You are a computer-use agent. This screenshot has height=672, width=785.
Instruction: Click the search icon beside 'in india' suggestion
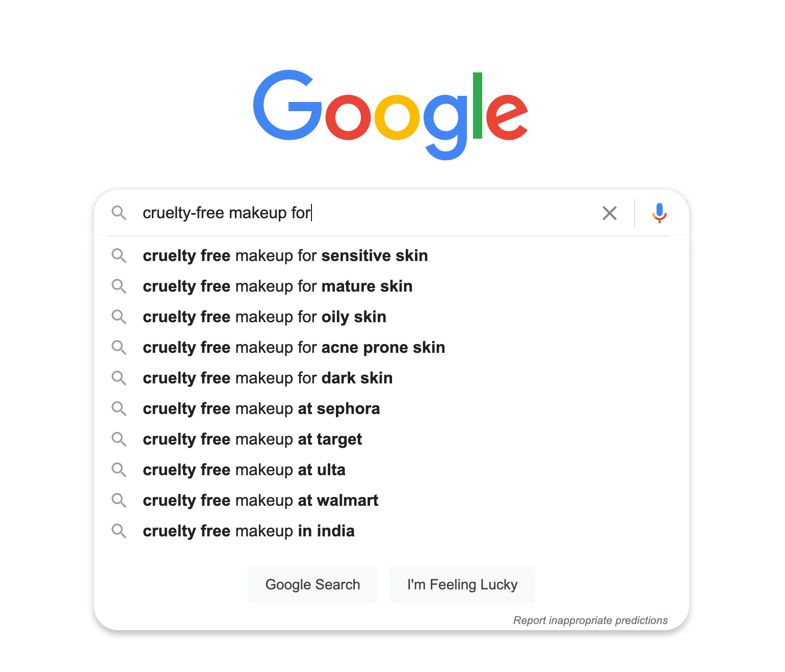pyautogui.click(x=119, y=531)
